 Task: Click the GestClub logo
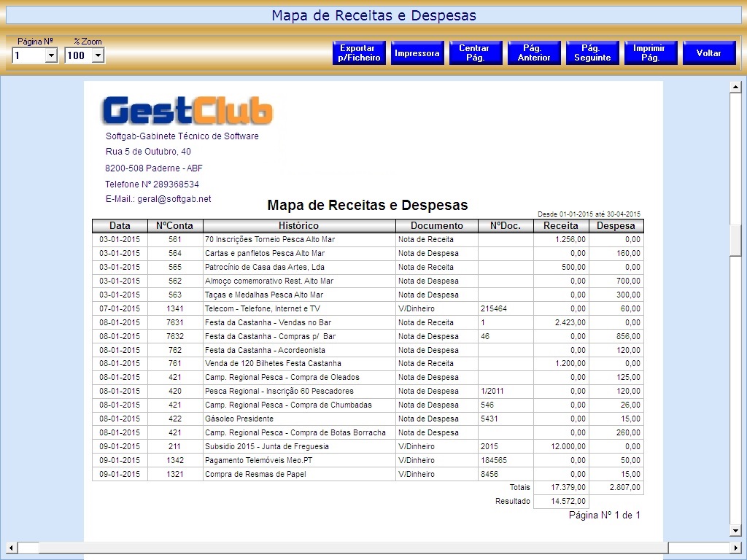tap(187, 110)
